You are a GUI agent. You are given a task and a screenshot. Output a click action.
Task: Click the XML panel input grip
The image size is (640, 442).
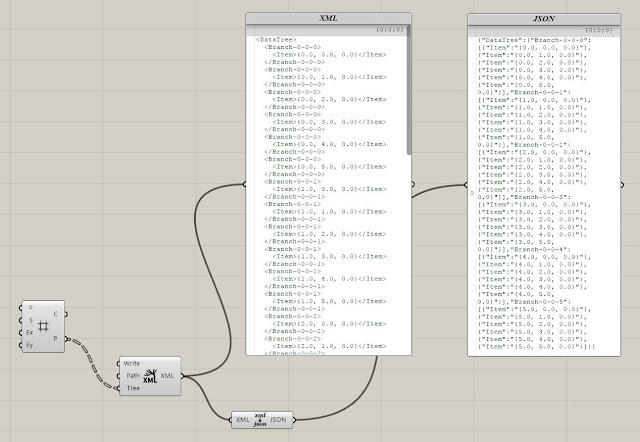click(x=244, y=184)
